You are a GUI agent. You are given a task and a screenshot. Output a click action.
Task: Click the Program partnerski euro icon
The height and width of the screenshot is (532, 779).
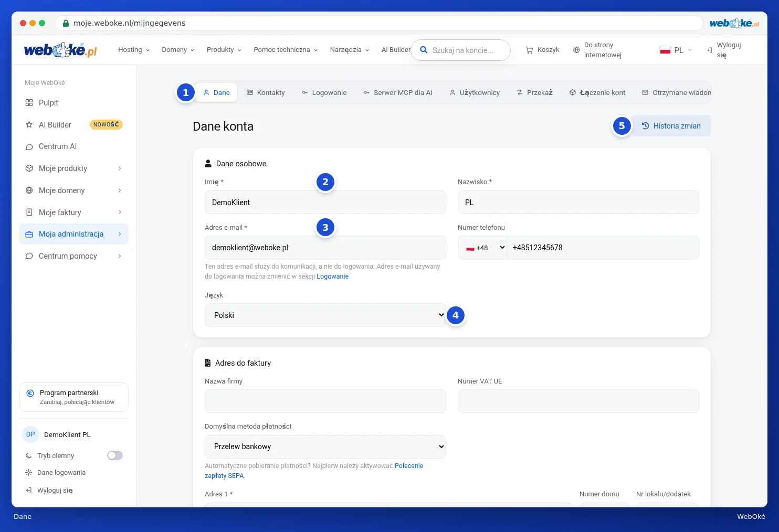pyautogui.click(x=30, y=393)
